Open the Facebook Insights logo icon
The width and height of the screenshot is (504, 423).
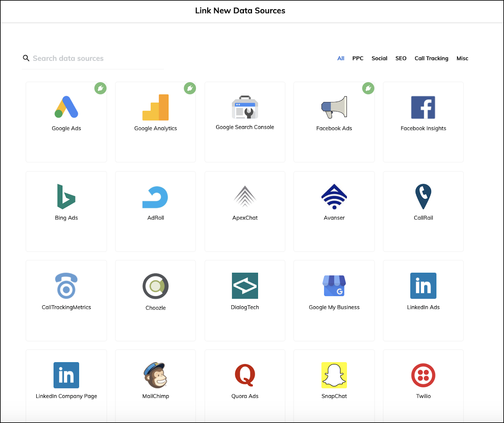(423, 107)
